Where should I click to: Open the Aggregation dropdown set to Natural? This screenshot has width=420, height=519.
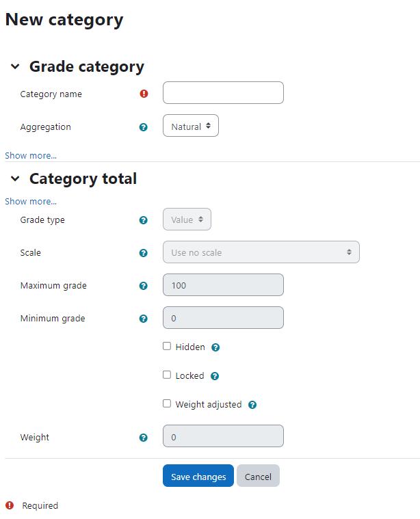coord(191,126)
